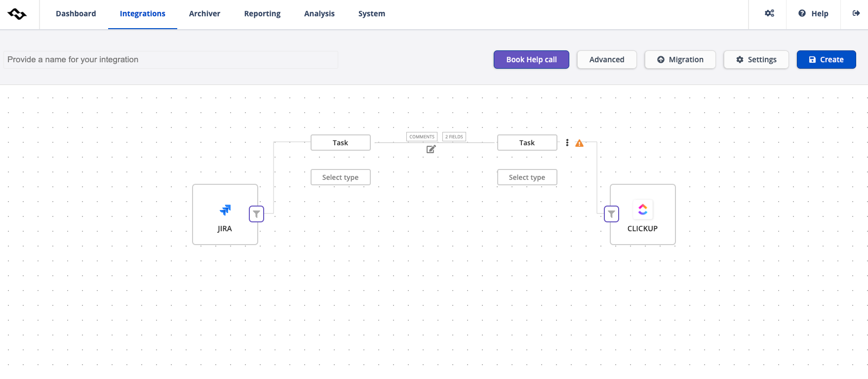Open the admin gears settings icon
868x379 pixels.
click(769, 13)
